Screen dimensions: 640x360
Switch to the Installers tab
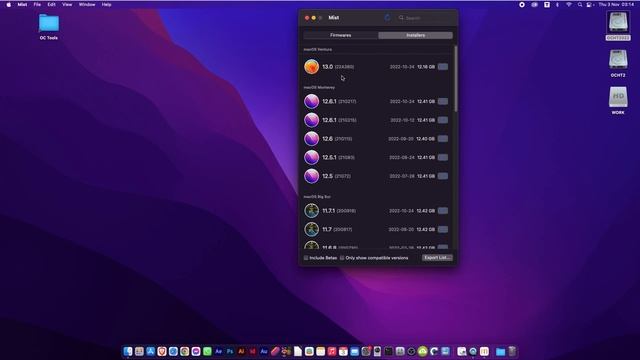point(416,35)
